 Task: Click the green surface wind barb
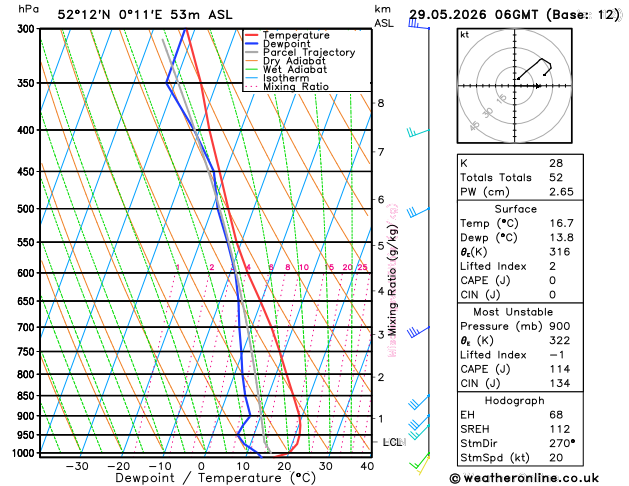click(x=419, y=461)
